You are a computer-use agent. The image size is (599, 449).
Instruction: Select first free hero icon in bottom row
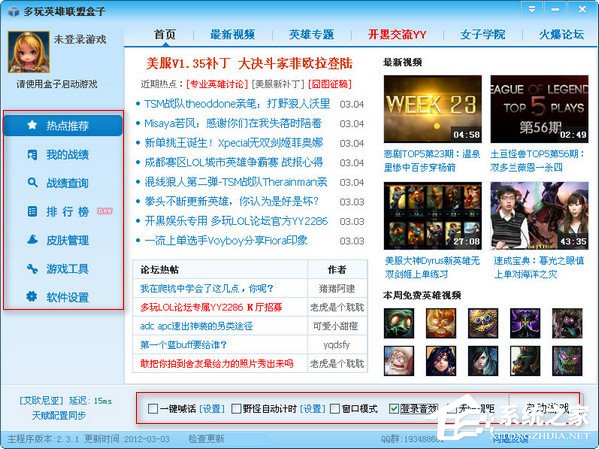[x=399, y=361]
